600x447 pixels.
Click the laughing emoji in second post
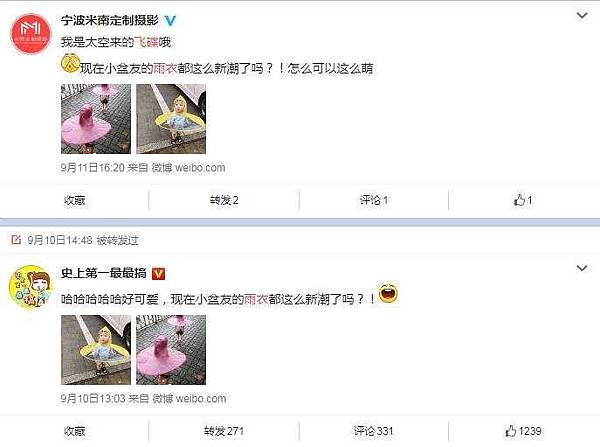388,294
